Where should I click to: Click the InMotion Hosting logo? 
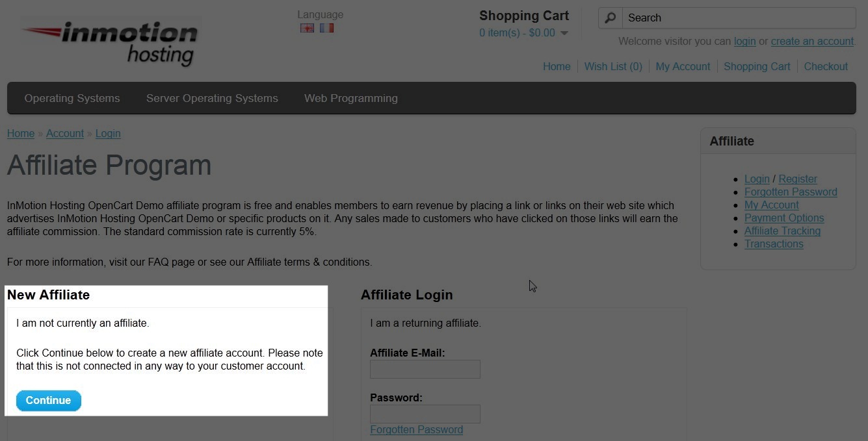[110, 43]
